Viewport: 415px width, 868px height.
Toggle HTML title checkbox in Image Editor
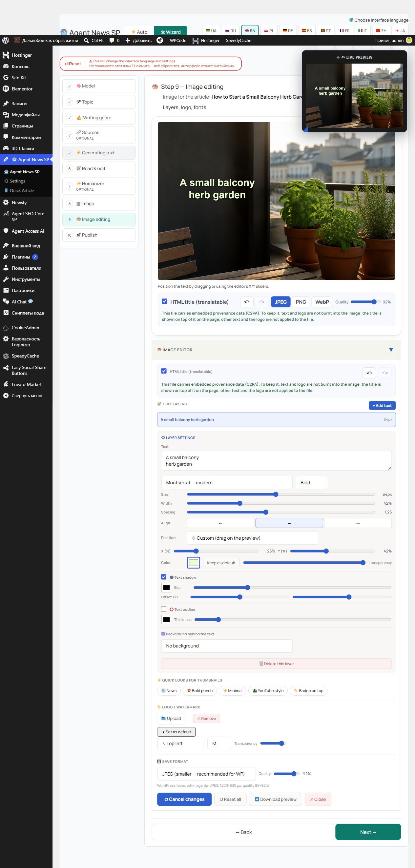[x=164, y=371]
